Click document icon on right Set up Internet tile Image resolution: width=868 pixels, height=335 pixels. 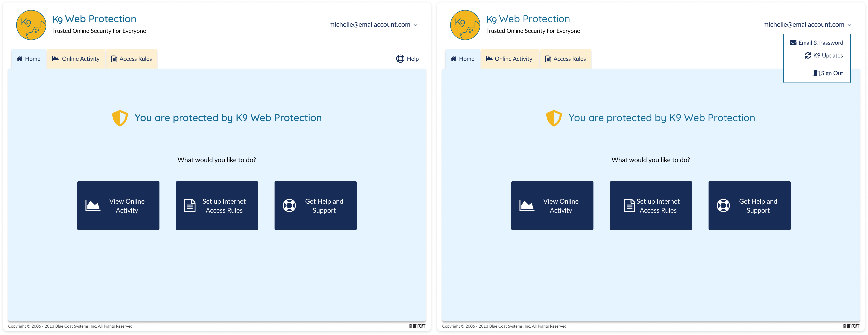click(x=629, y=206)
